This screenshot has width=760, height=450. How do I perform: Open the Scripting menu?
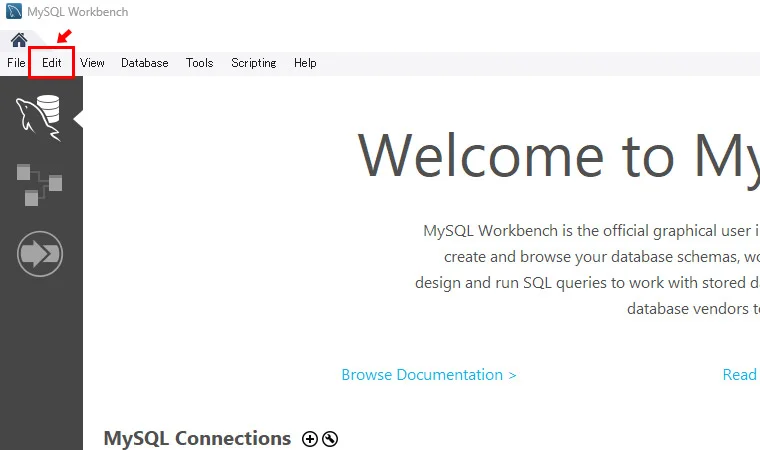tap(253, 63)
